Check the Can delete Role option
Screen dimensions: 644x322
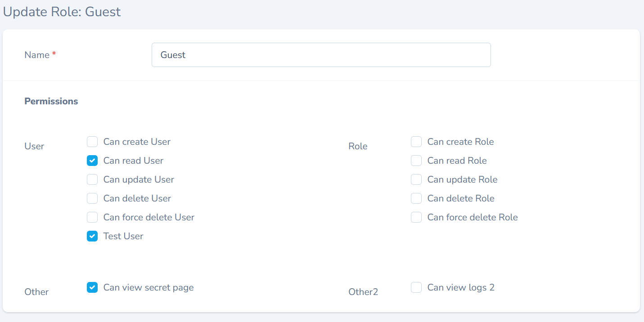click(x=416, y=199)
